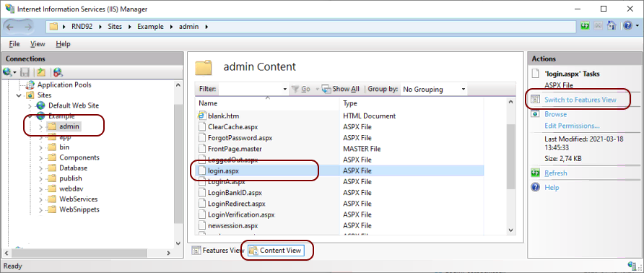
Task: Expand the admin folder node
Action: 40,126
